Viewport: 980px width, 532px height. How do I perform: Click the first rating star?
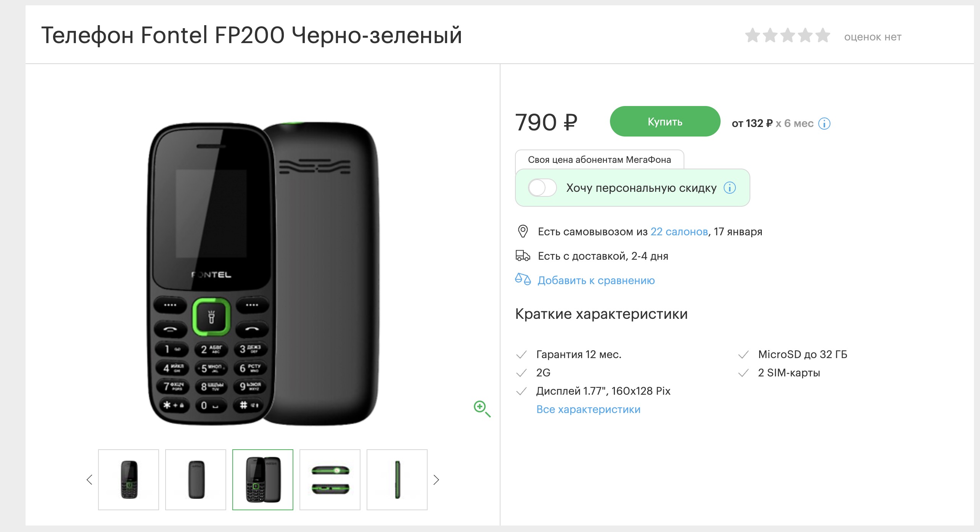click(x=753, y=35)
